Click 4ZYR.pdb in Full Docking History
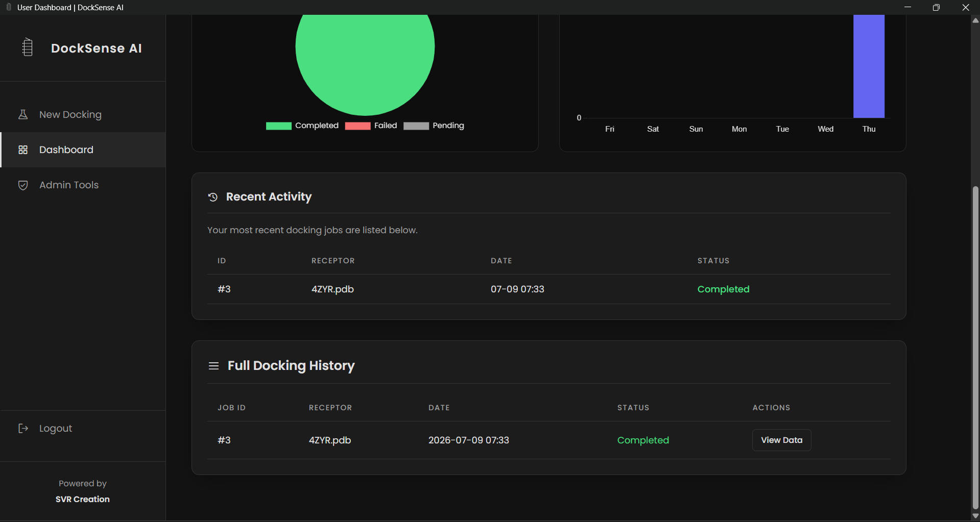The width and height of the screenshot is (980, 522). click(x=330, y=440)
